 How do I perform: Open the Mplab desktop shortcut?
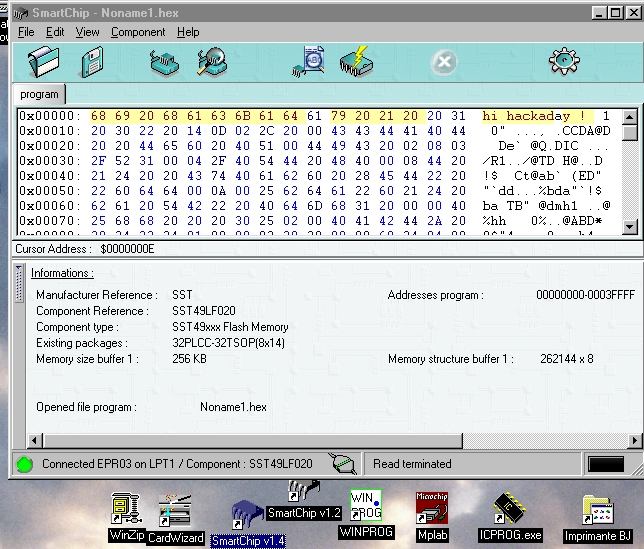click(432, 517)
